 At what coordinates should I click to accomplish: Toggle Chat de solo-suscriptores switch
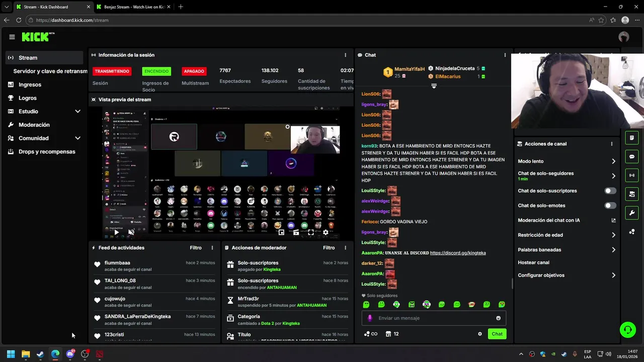tap(610, 191)
